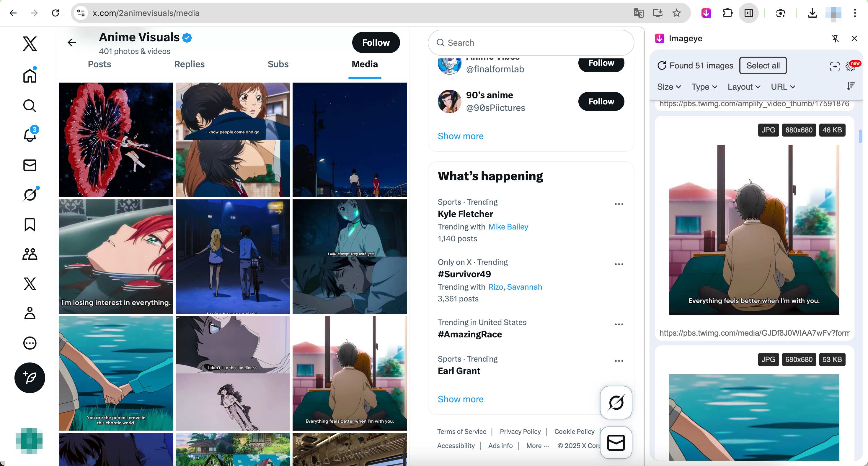Viewport: 868px width, 466px height.
Task: Open Bookmarks icon in left sidebar
Action: pos(30,224)
